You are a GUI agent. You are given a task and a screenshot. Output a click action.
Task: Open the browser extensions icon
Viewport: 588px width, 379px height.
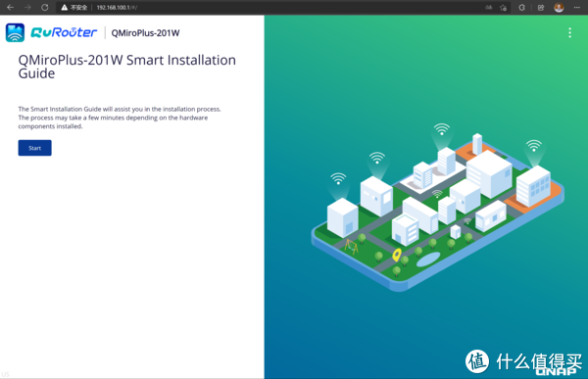coord(521,8)
